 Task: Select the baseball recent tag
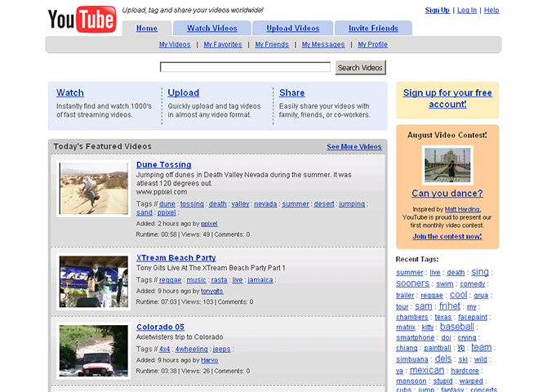click(457, 327)
